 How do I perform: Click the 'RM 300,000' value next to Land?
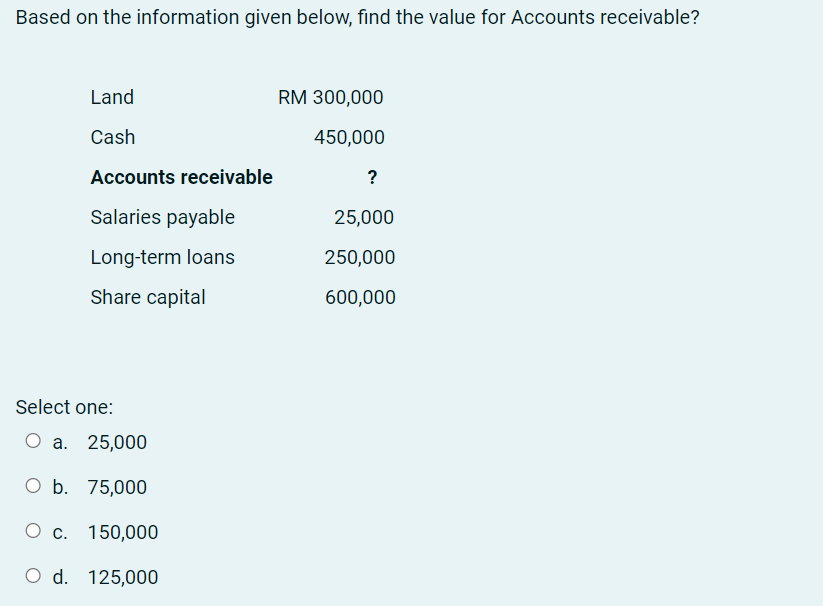330,97
